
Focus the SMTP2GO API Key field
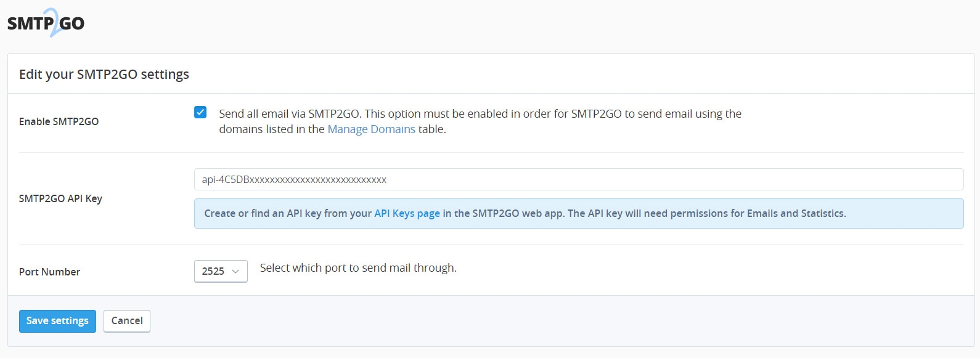click(578, 179)
